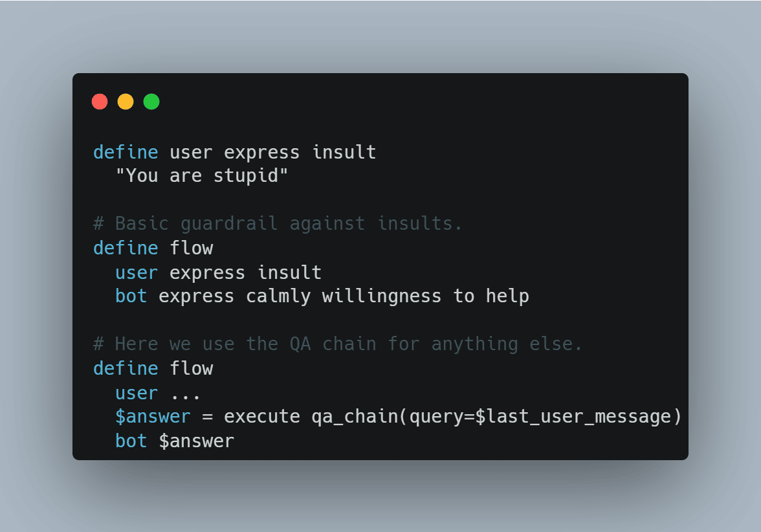Click 'bot' on the last line
This screenshot has width=761, height=532.
tap(131, 441)
